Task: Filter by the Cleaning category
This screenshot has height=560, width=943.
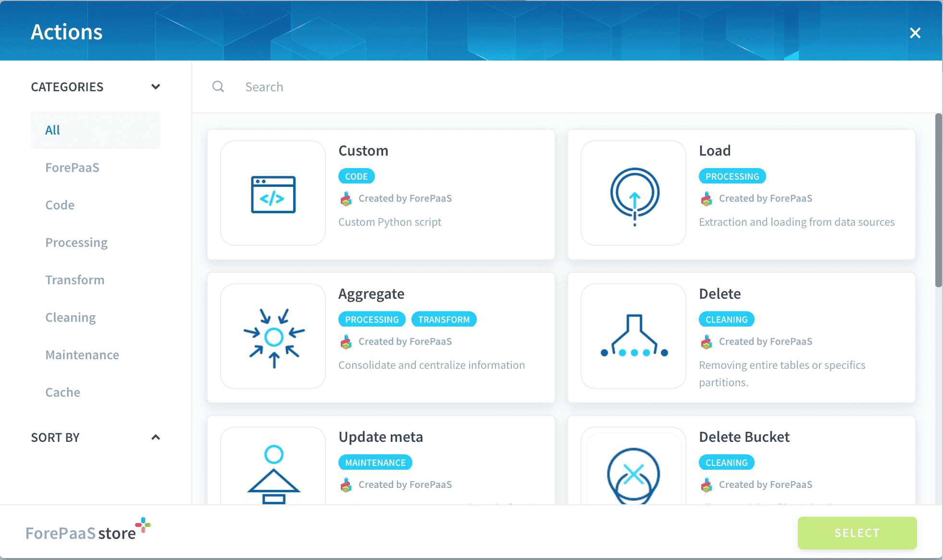Action: pos(71,317)
